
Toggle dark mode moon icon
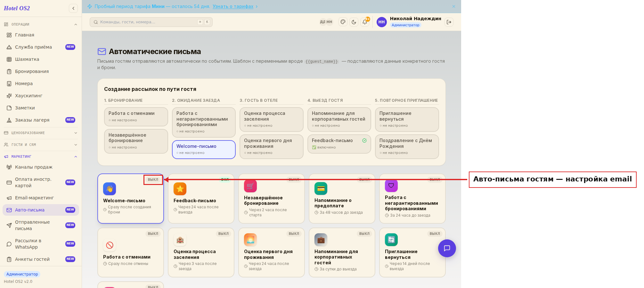point(354,22)
